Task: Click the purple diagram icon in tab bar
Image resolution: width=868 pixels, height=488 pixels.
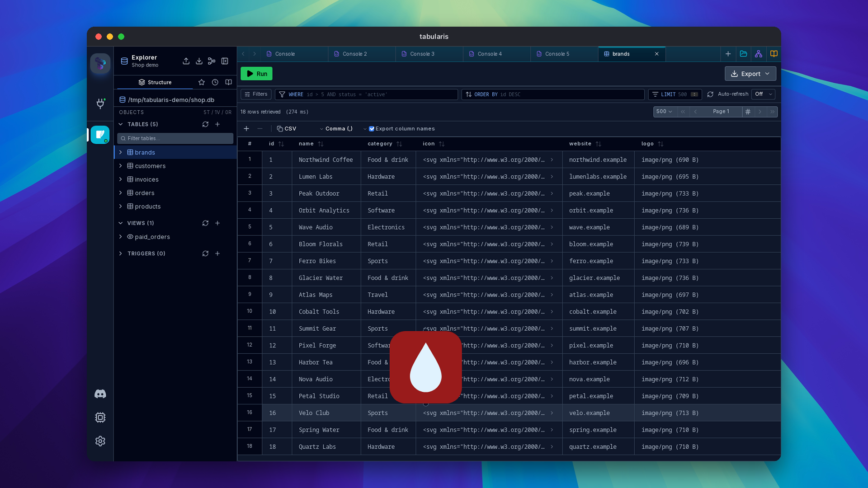Action: tap(759, 54)
